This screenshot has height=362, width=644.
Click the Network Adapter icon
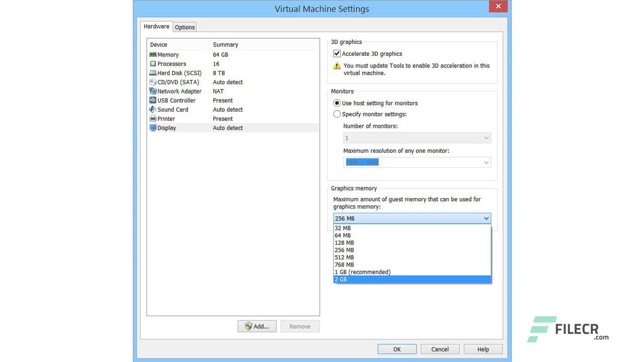coord(153,91)
